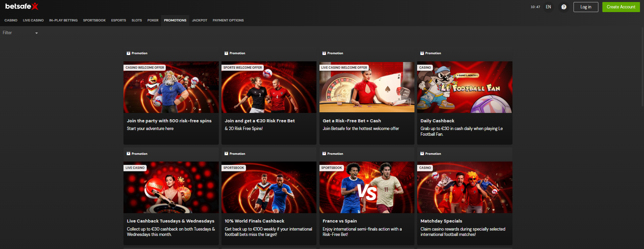644x249 pixels.
Task: Click 'Join the party with 500 risk-free spins'
Action: click(x=169, y=121)
